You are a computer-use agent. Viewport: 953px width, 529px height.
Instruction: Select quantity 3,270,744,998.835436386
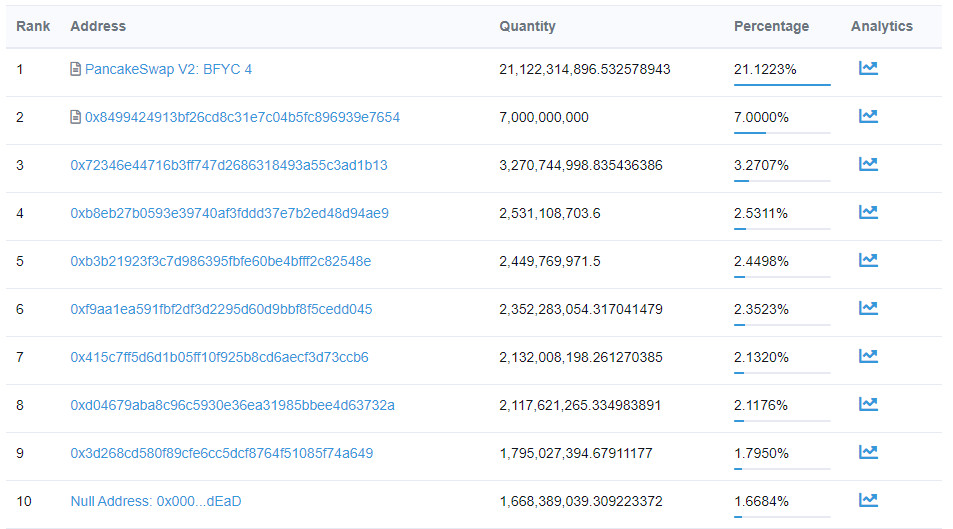pyautogui.click(x=581, y=165)
